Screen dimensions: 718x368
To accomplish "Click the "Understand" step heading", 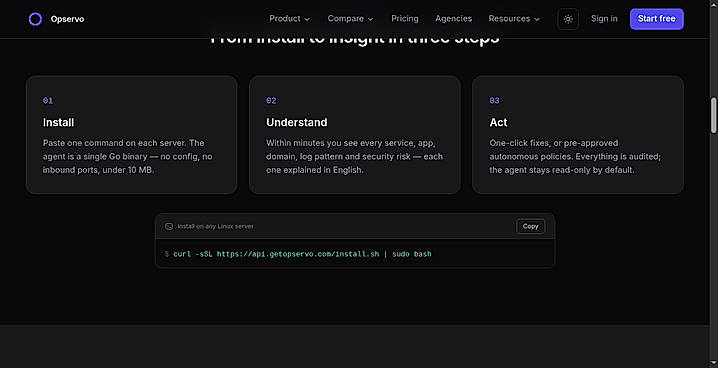I will point(297,122).
